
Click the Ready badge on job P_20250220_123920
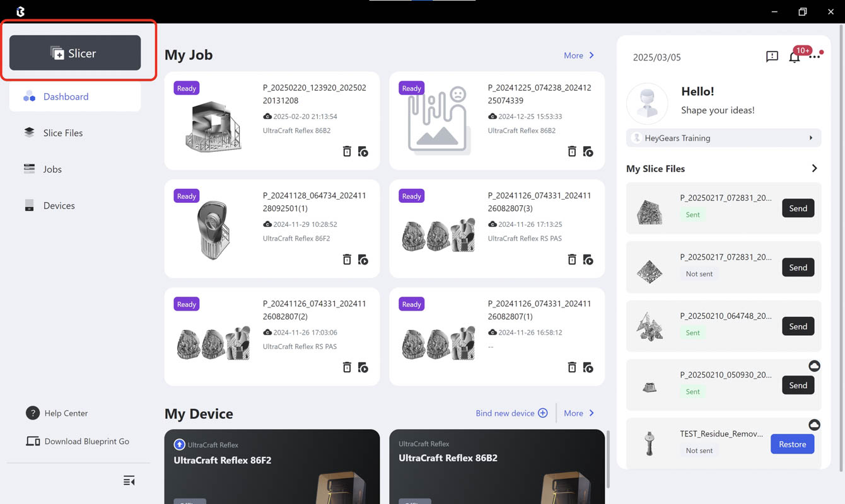187,88
